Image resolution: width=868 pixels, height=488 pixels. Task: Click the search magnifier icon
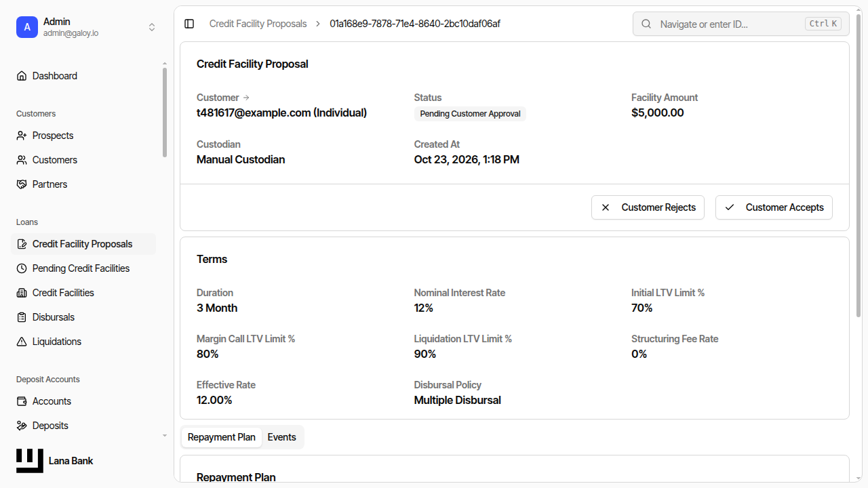(646, 24)
